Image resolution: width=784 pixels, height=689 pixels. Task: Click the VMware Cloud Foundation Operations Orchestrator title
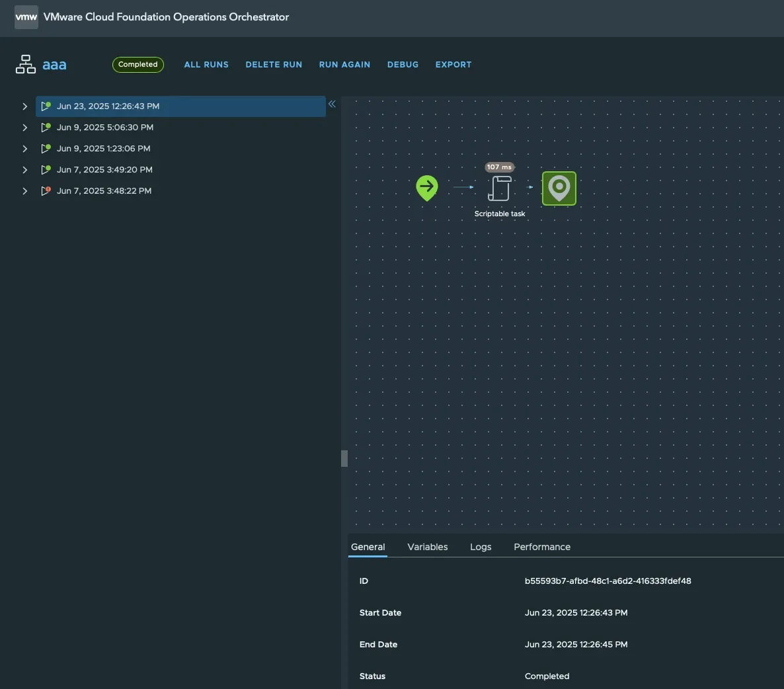pos(167,17)
